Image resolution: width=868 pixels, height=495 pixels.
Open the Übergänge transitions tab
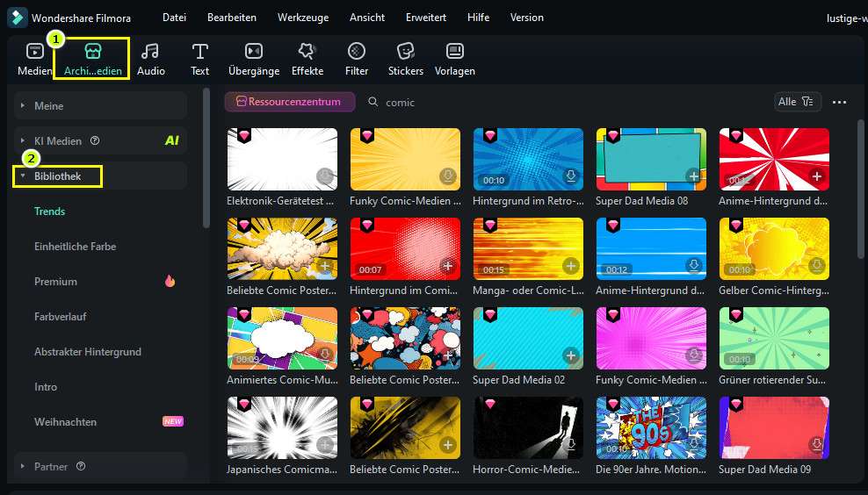click(x=254, y=59)
